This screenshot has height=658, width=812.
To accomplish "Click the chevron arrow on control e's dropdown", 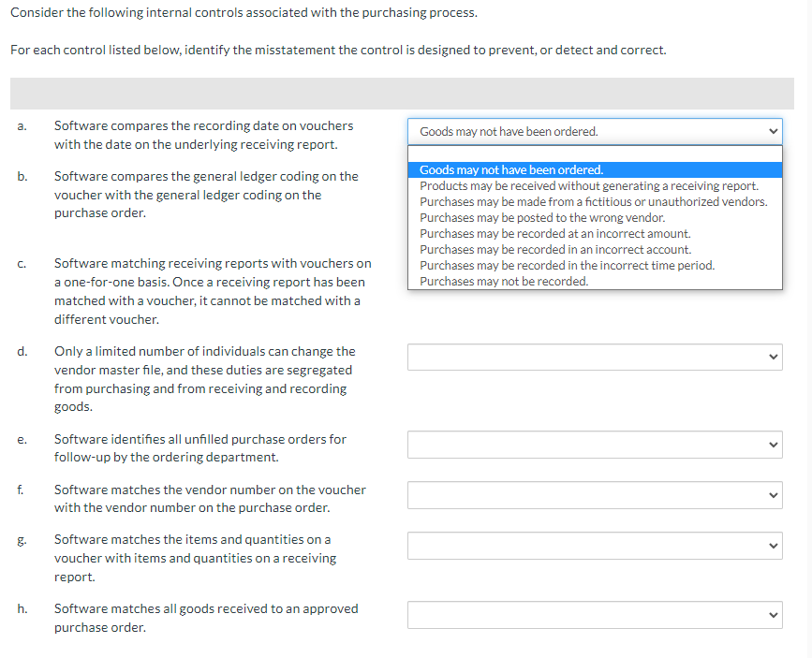I will pyautogui.click(x=772, y=445).
